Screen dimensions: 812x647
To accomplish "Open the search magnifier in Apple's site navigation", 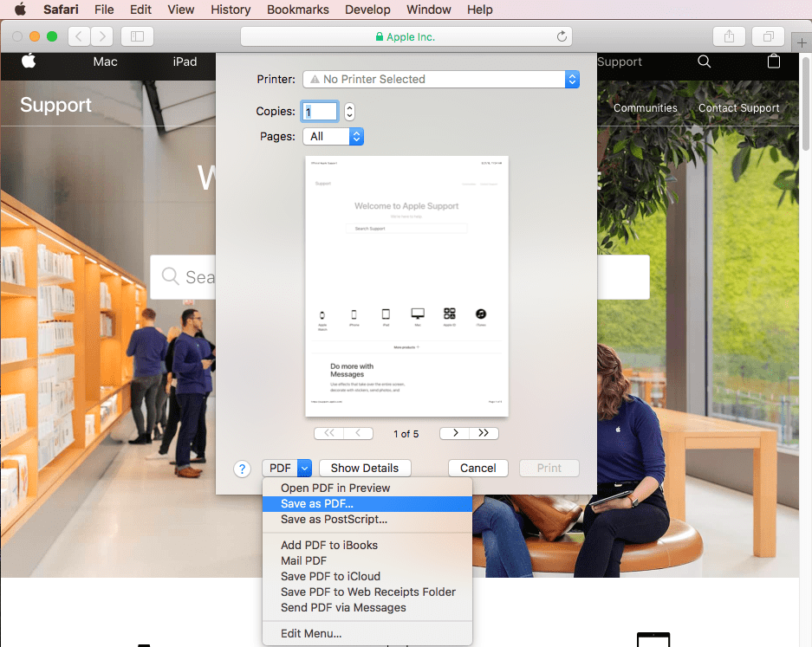I will [x=704, y=61].
